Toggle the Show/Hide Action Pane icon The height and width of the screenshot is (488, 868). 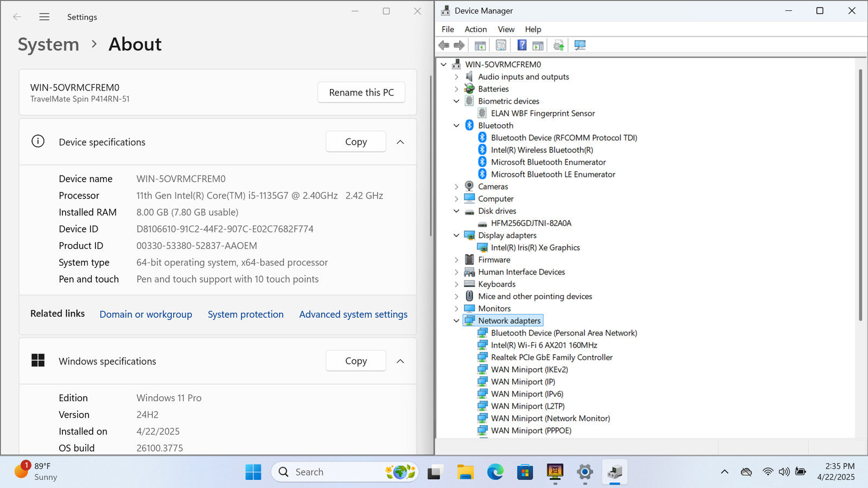(538, 46)
